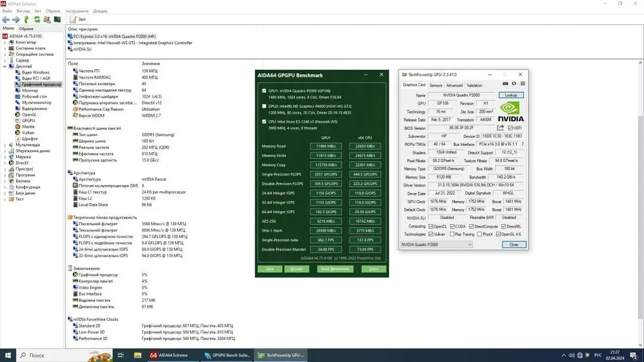
Task: Toggle the CPU Intel Xeon E3-1246 checkbox
Action: click(x=264, y=122)
